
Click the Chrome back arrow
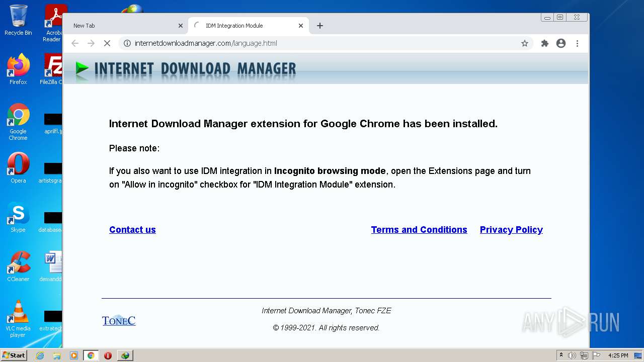pyautogui.click(x=75, y=43)
